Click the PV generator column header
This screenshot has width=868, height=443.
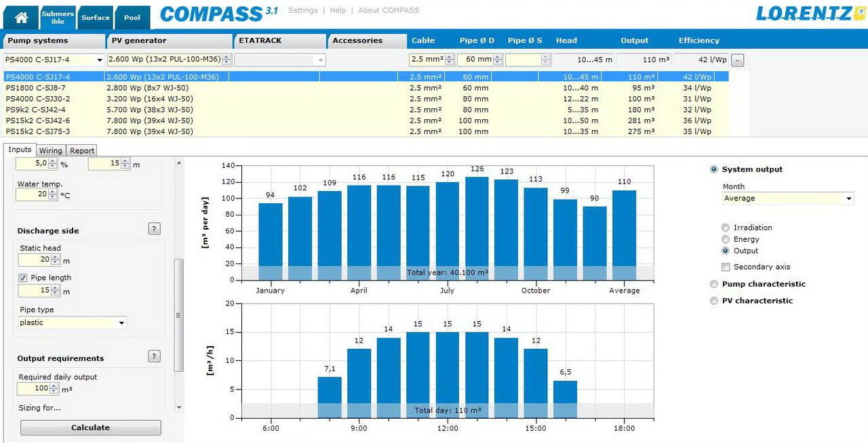pyautogui.click(x=168, y=41)
